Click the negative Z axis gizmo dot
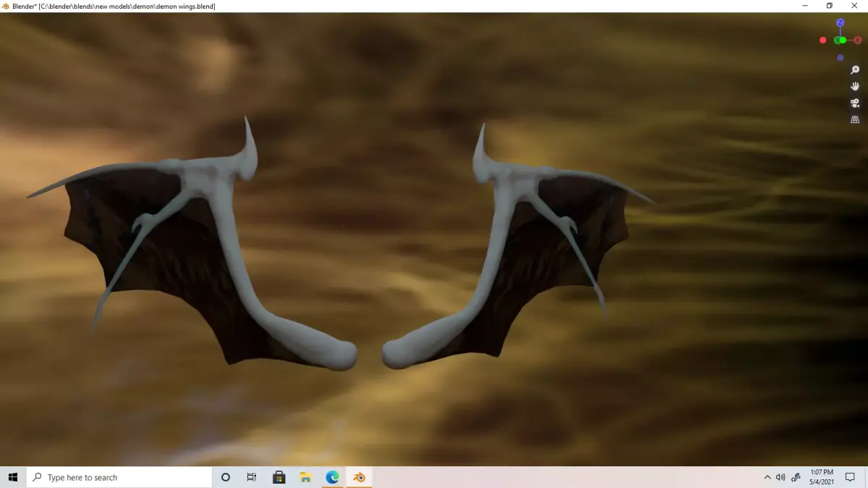The width and height of the screenshot is (868, 488). click(840, 58)
